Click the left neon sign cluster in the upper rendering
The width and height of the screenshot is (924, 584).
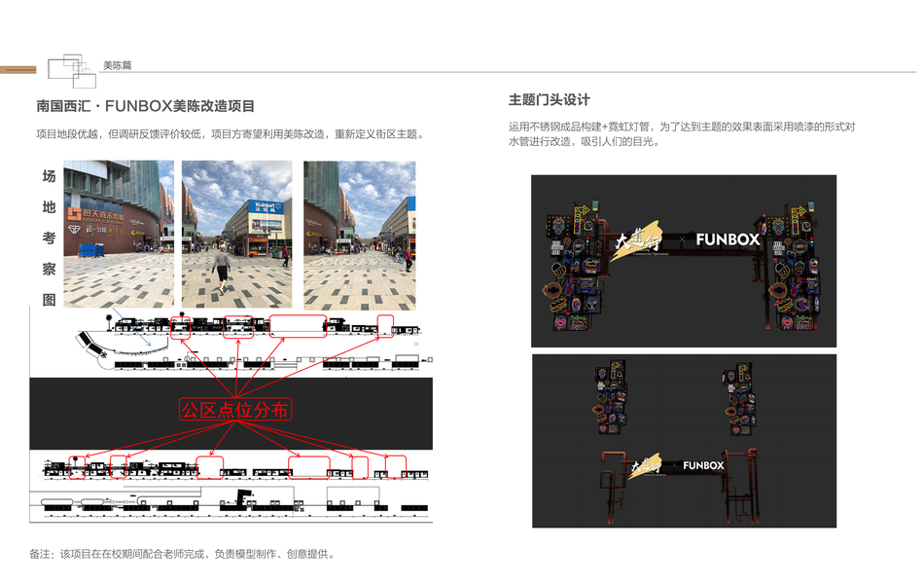(572, 266)
